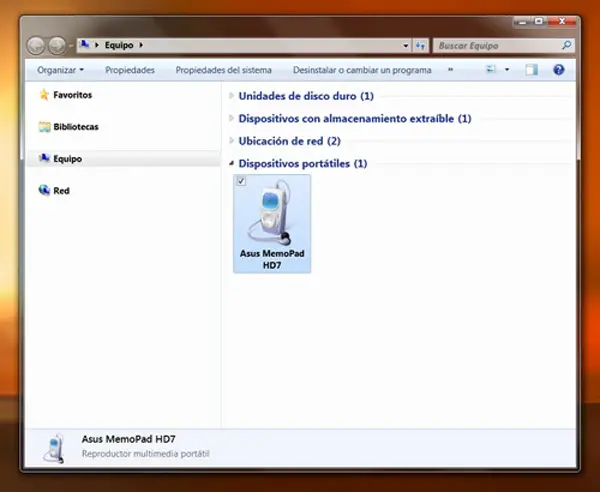The height and width of the screenshot is (492, 600).
Task: Click the Unidades de disco duro (1) header
Action: pyautogui.click(x=306, y=96)
